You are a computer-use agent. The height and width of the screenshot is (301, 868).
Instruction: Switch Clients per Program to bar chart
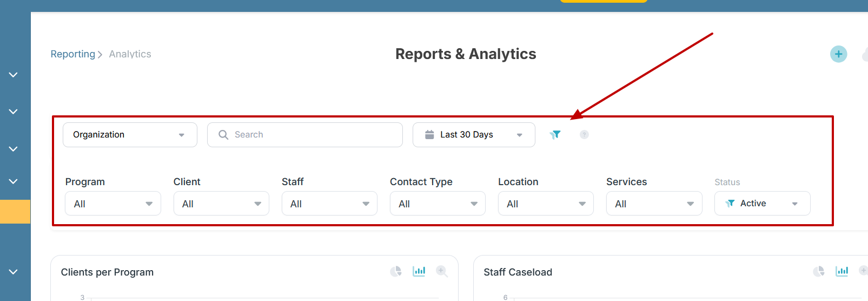click(419, 271)
